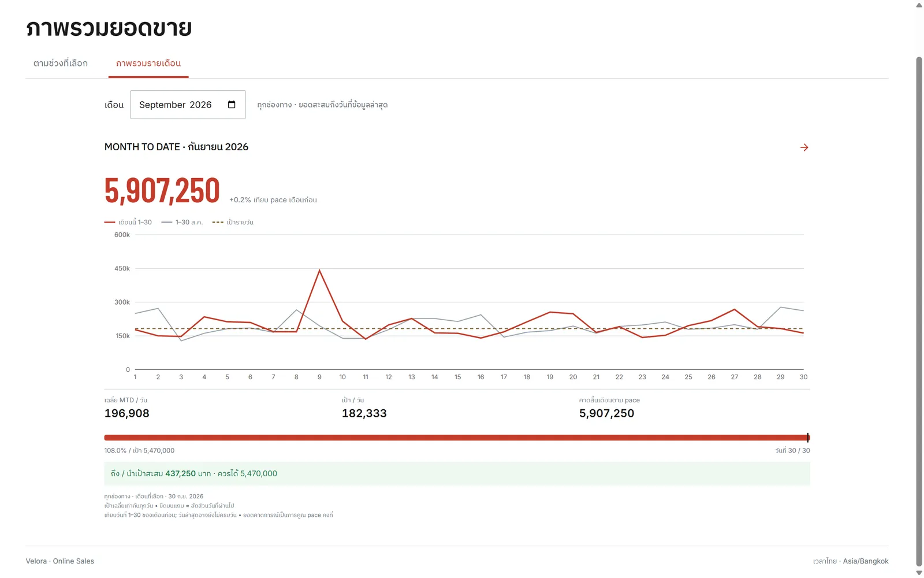
Task: Select the ภาพรวมรายเดือน tab
Action: 148,63
